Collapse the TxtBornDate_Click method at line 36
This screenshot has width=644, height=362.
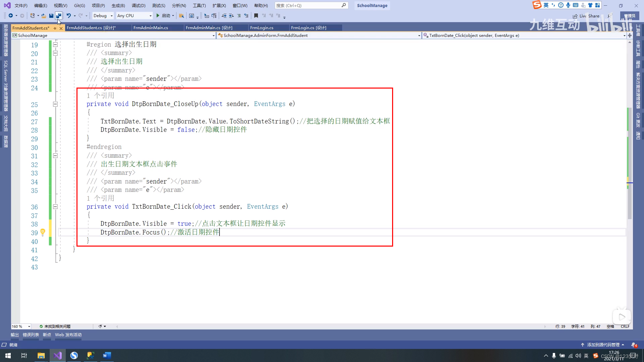pyautogui.click(x=55, y=207)
